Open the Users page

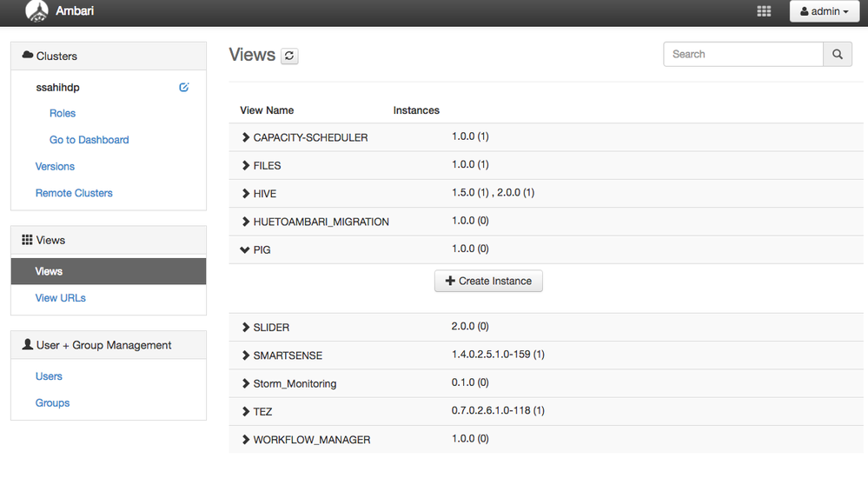click(x=49, y=376)
